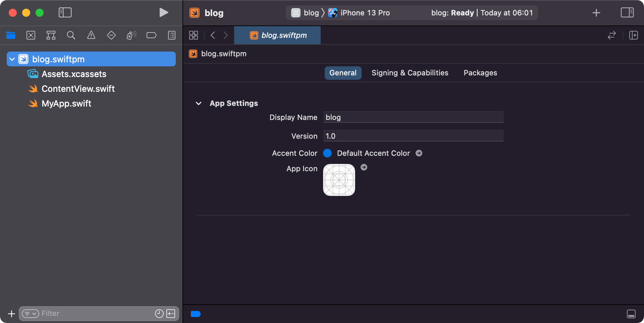Collapse the App Settings section

point(198,103)
